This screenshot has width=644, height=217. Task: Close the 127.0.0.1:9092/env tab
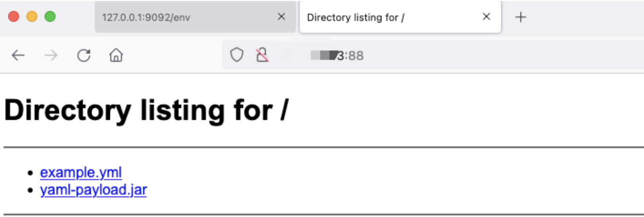click(x=281, y=17)
